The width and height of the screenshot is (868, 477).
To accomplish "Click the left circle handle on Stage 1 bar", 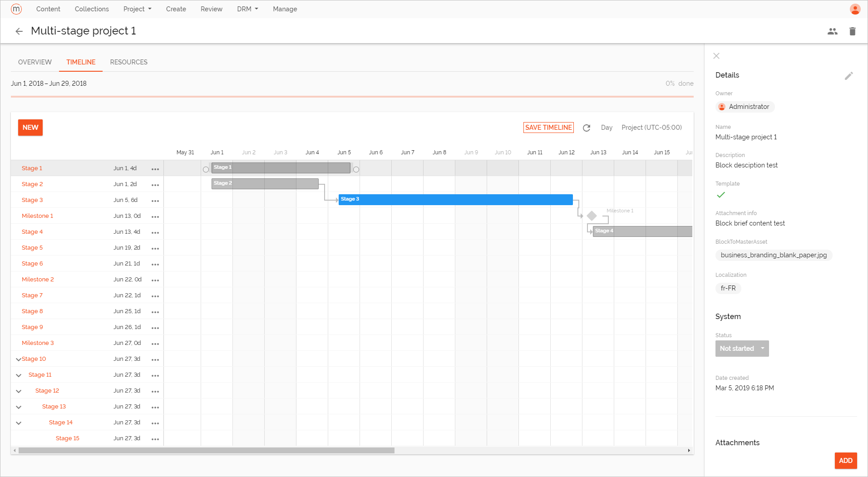I will click(206, 169).
